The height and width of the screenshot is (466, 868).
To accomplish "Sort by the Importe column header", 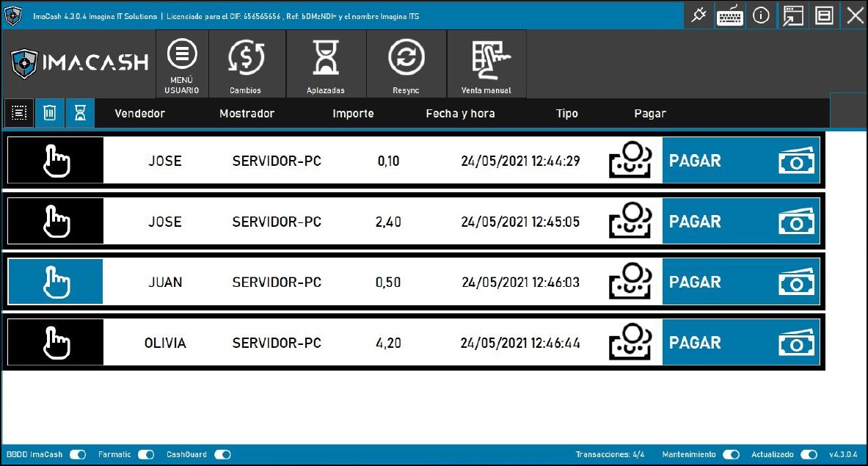I will pos(353,114).
